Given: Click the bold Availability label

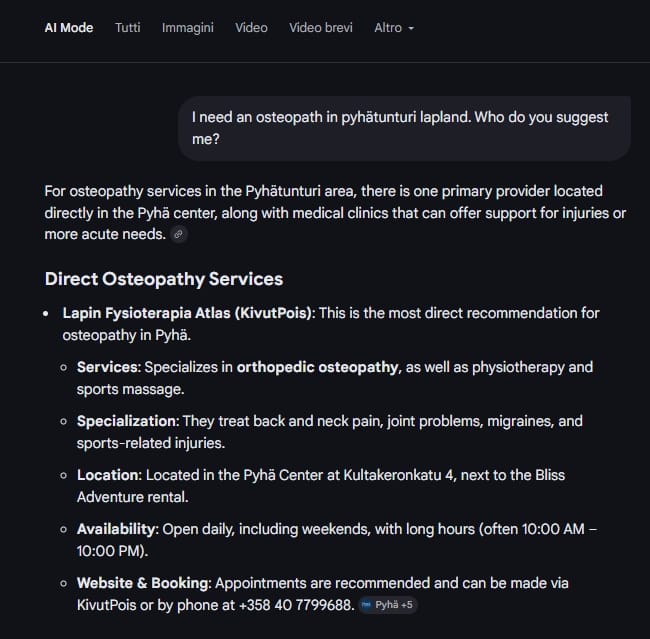Looking at the screenshot, I should click(x=118, y=528).
